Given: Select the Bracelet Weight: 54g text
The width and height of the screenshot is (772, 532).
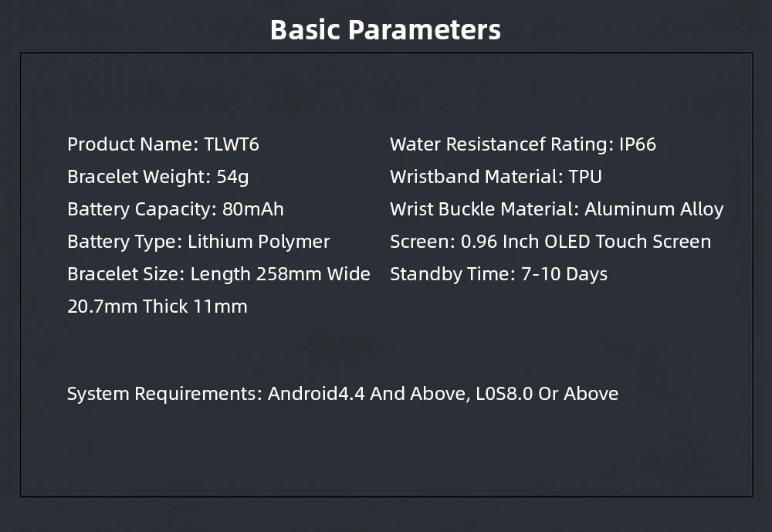Looking at the screenshot, I should coord(157,177).
